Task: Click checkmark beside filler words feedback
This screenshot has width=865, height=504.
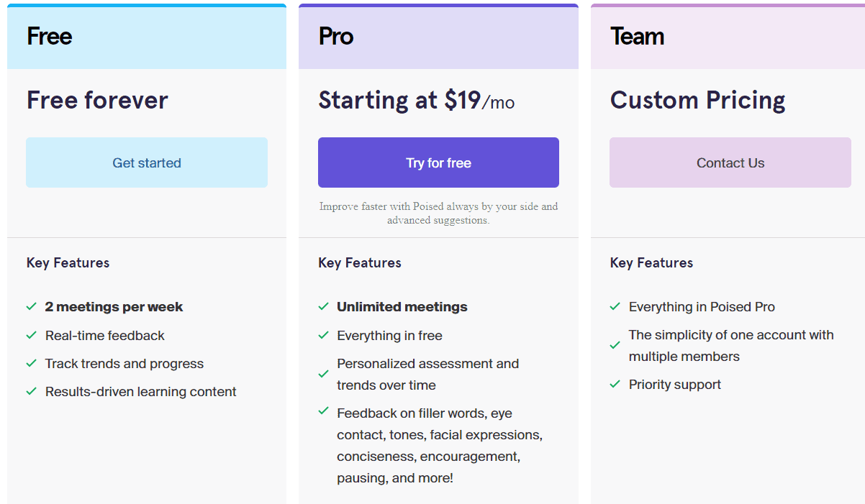Action: click(x=324, y=411)
